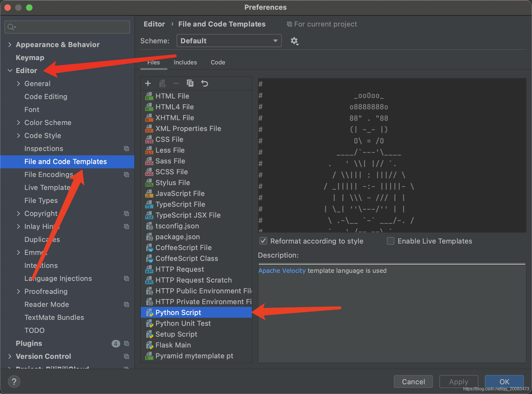Select Python Unit Test template
532x394 pixels.
[183, 323]
